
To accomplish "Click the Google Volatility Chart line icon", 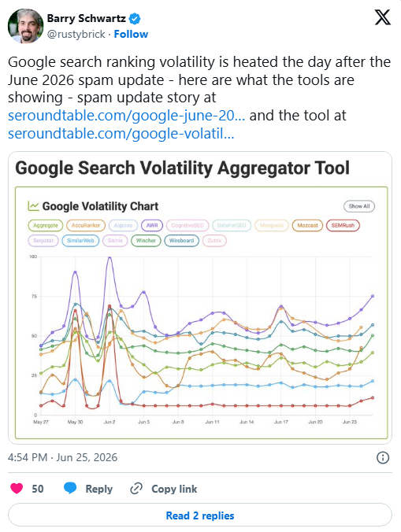I will 33,206.
